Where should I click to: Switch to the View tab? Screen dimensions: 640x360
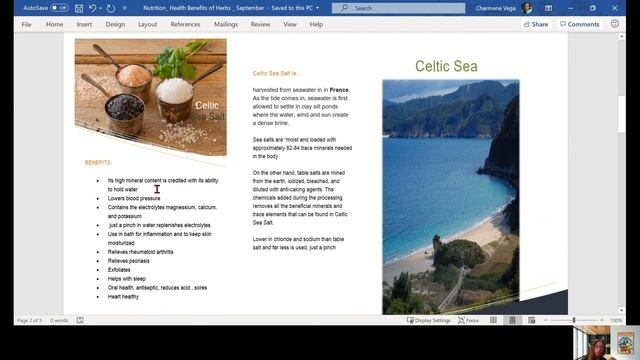(x=290, y=24)
